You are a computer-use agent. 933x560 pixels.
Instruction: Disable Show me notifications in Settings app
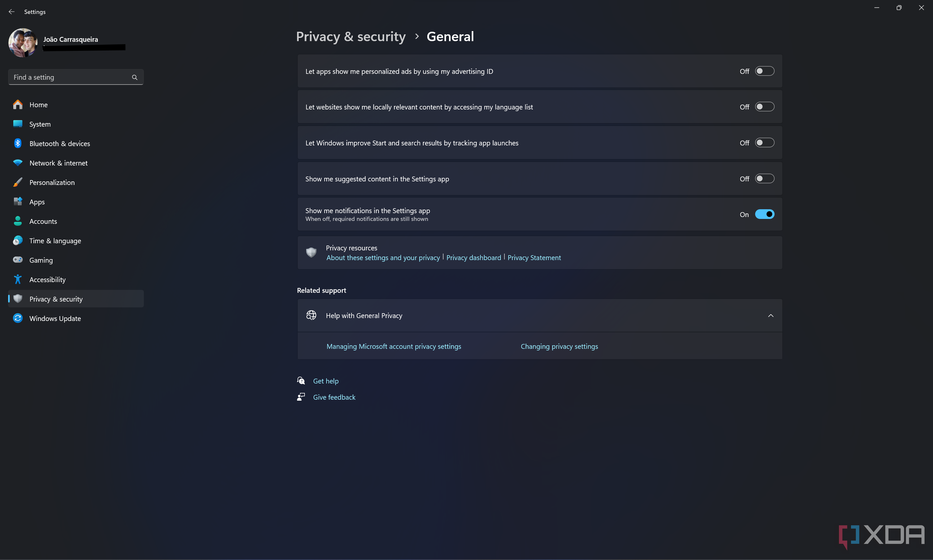coord(765,214)
